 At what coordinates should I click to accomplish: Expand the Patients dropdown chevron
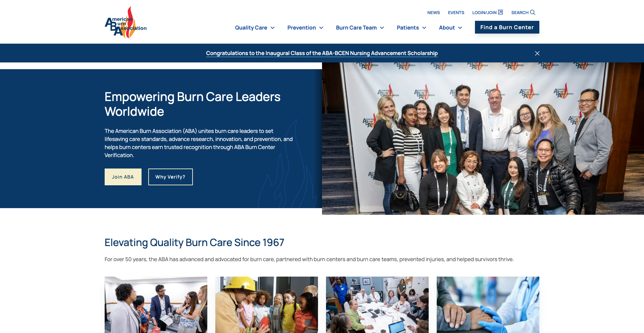click(424, 28)
